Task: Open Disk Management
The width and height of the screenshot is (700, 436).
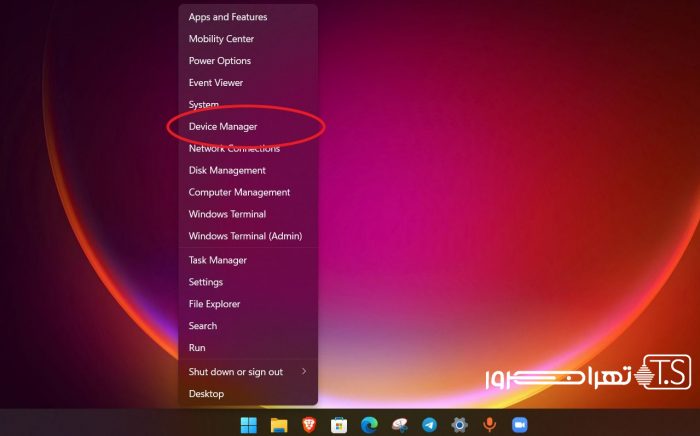Action: click(x=227, y=170)
